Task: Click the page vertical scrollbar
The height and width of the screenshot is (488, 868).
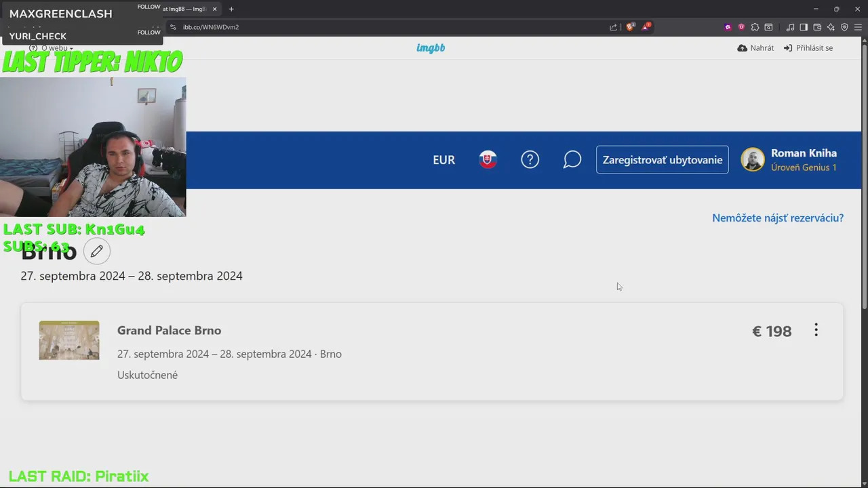Action: [x=864, y=176]
